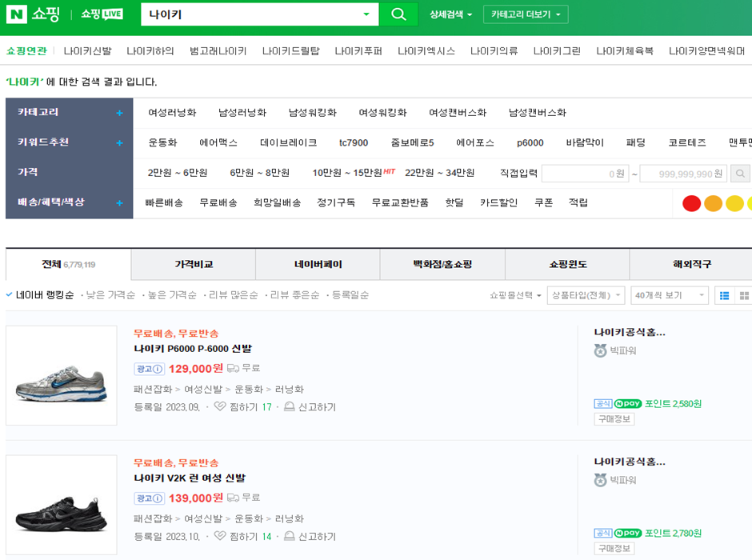Select yellow color swatch filter

[734, 203]
